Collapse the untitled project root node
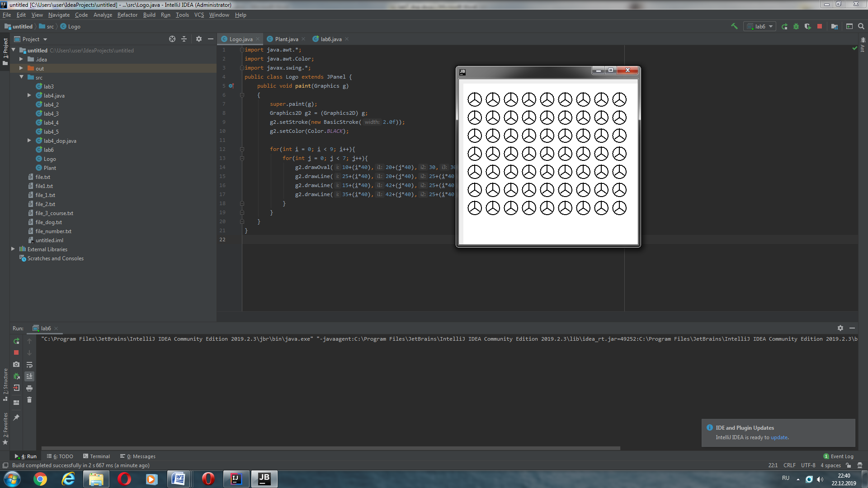The image size is (868, 488). 14,50
